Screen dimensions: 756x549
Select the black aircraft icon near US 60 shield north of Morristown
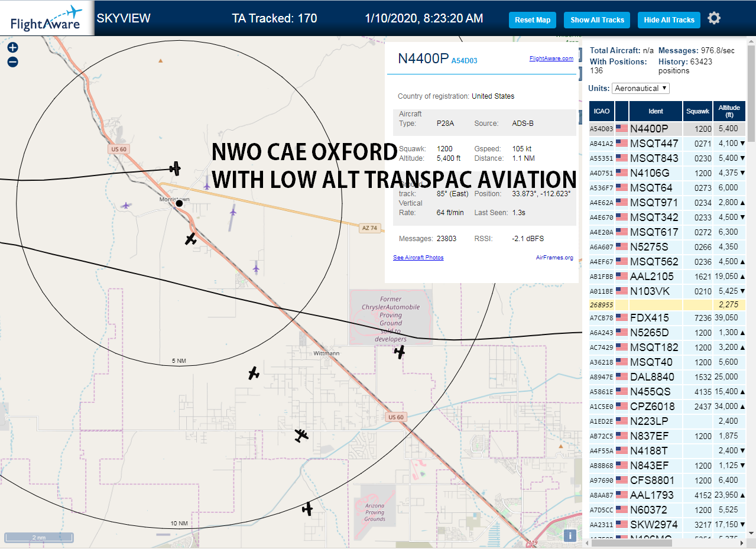point(175,168)
